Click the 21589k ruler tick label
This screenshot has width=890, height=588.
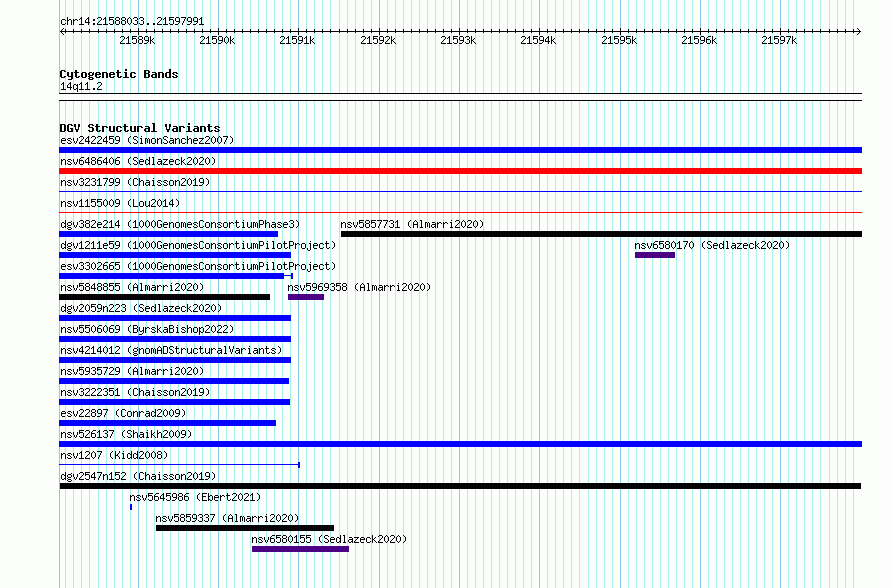click(x=137, y=40)
